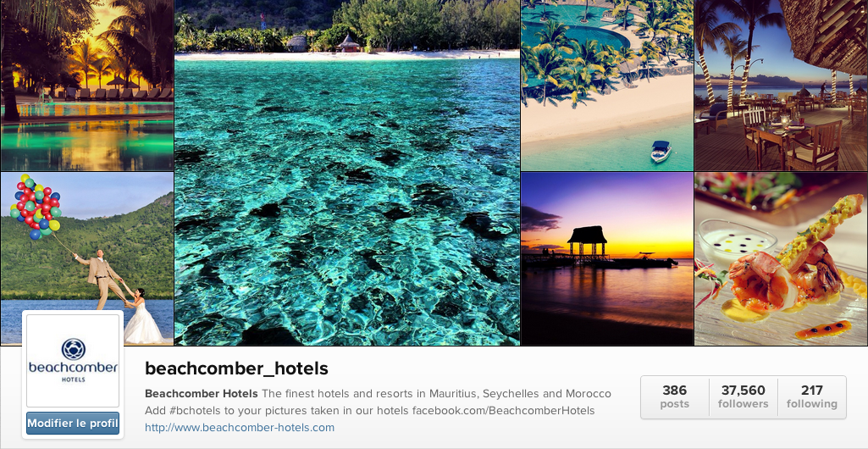Screen dimensions: 868x449
Task: Open the large turquoise lagoon photo
Action: click(x=347, y=172)
